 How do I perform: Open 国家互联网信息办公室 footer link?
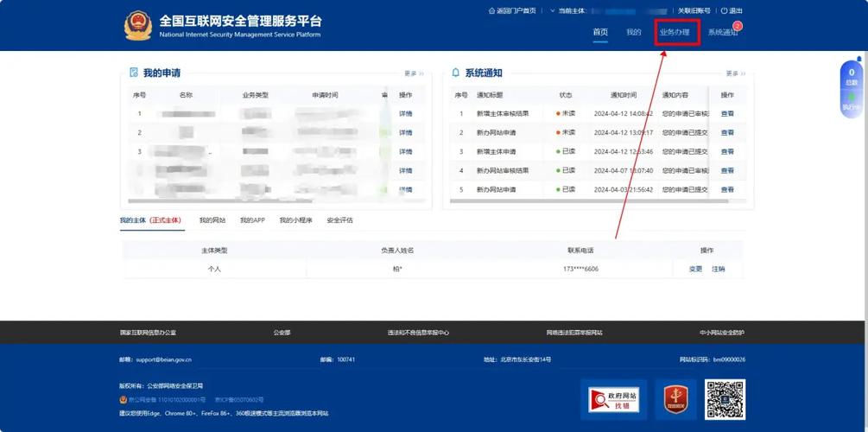pyautogui.click(x=148, y=333)
